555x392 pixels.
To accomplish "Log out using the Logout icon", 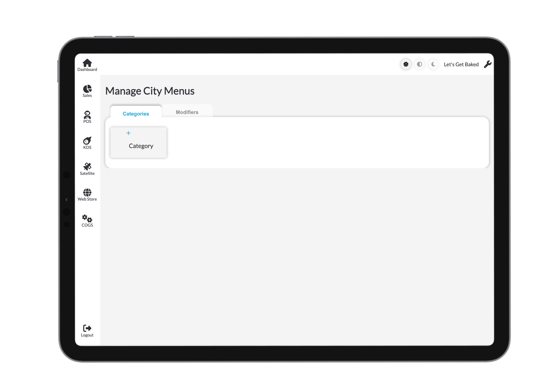I will [x=87, y=328].
